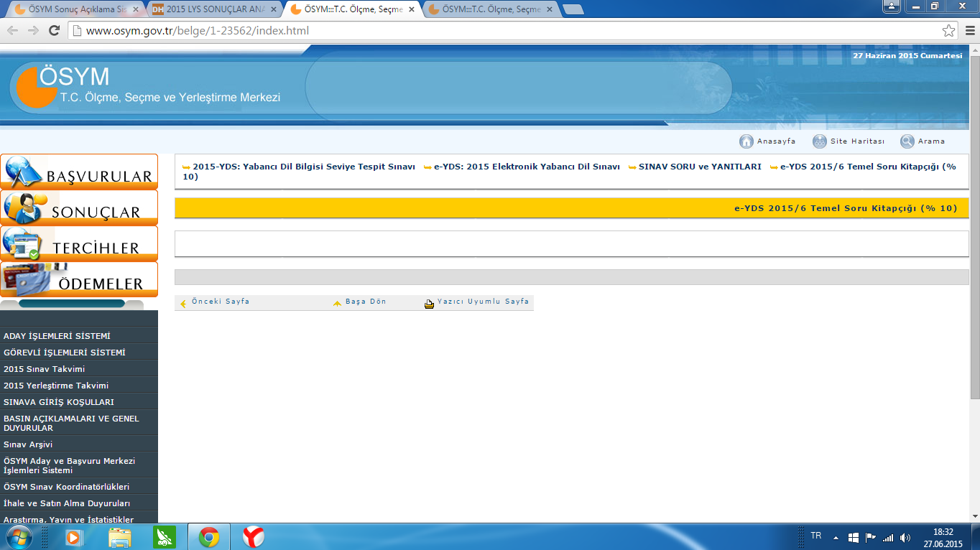This screenshot has width=980, height=550.
Task: Click the Önceki Sayfa link text
Action: [221, 302]
